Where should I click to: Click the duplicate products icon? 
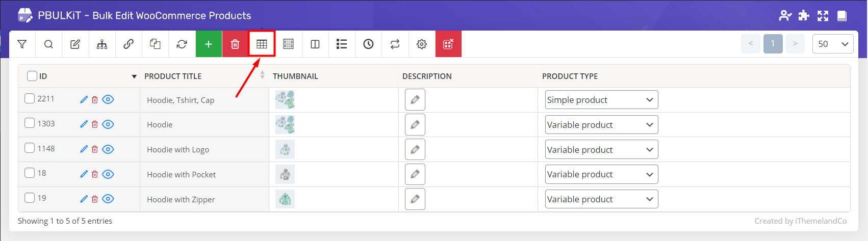pyautogui.click(x=155, y=44)
